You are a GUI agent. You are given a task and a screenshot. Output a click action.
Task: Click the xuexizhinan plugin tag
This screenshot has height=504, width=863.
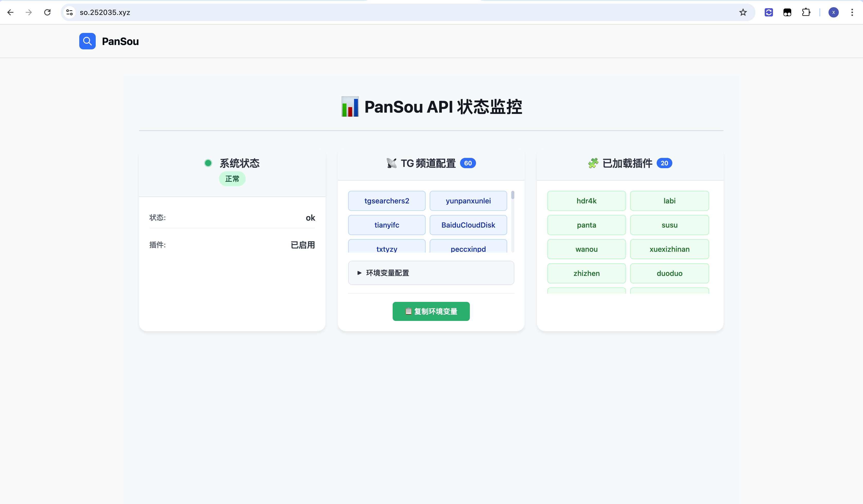(669, 249)
